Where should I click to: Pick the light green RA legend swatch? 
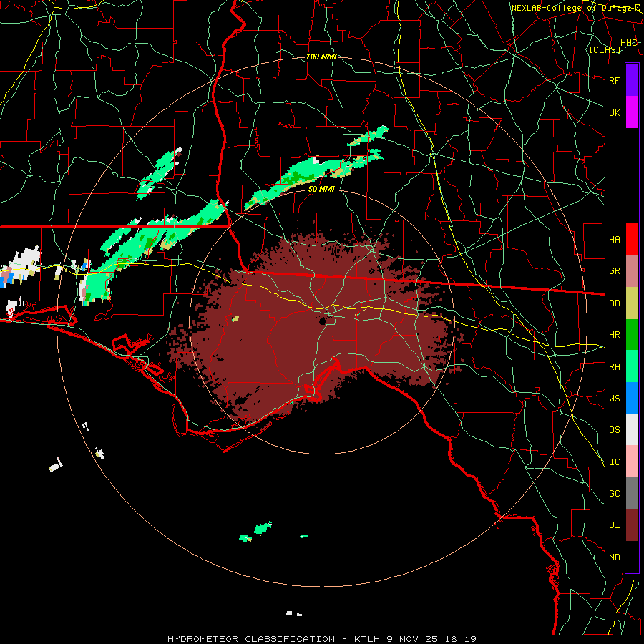point(632,366)
